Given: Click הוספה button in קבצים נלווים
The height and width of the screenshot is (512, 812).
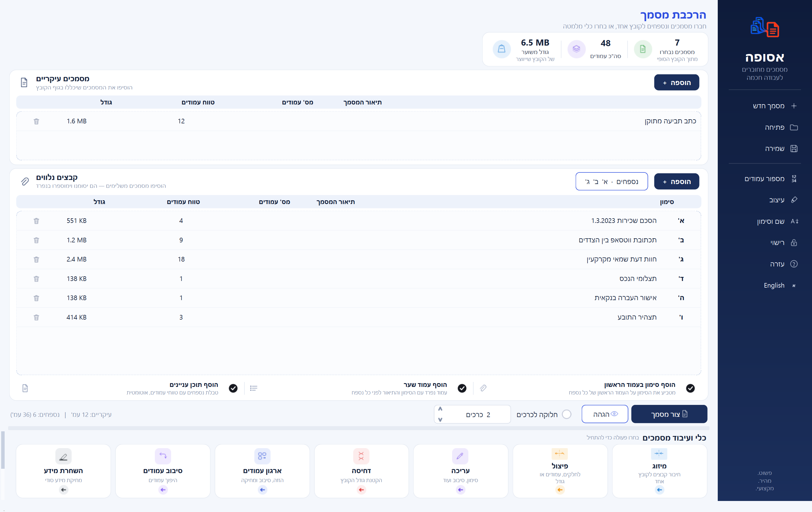Looking at the screenshot, I should [x=677, y=182].
